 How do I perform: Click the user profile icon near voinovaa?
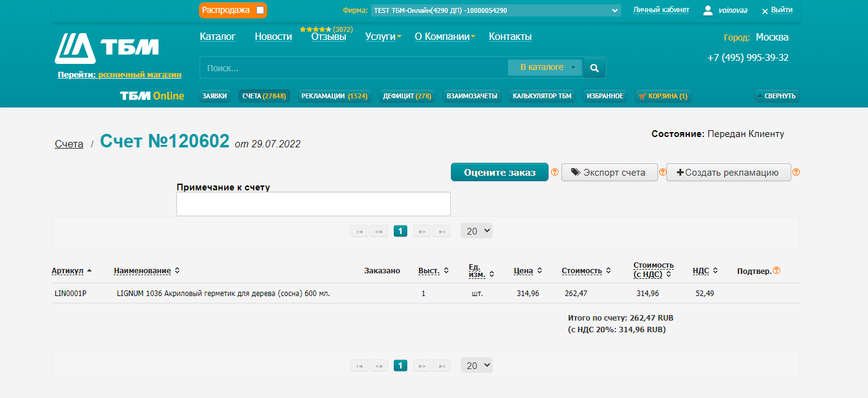coord(708,10)
